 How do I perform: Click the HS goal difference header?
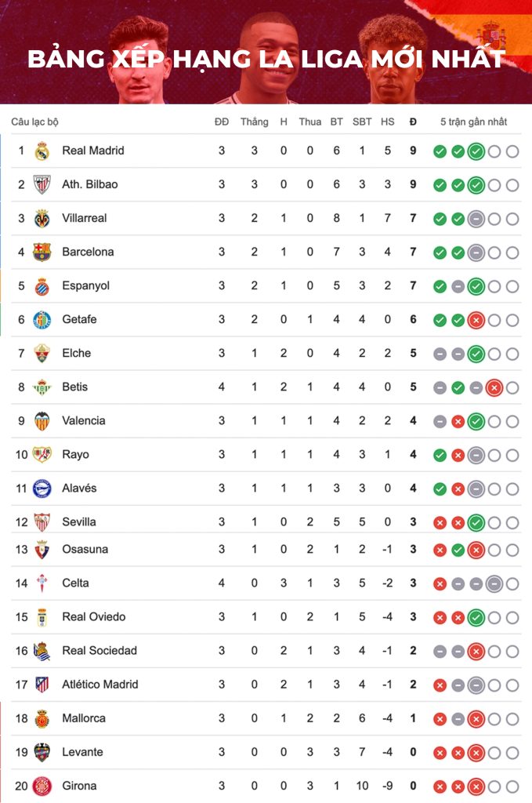387,122
